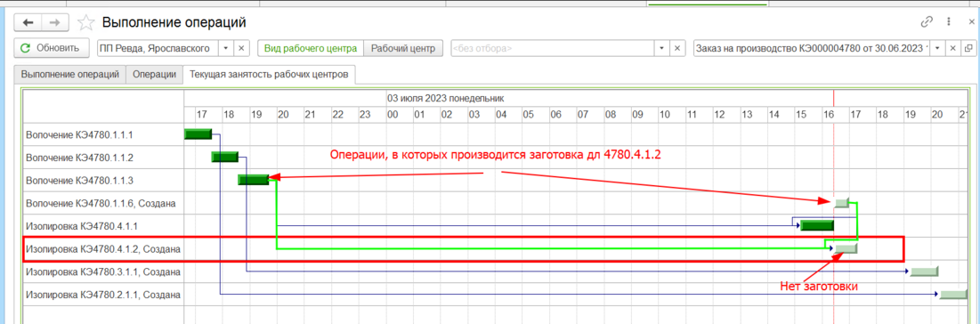Switch to the Операции tab
Screen dimensions: 980x324
tap(154, 74)
